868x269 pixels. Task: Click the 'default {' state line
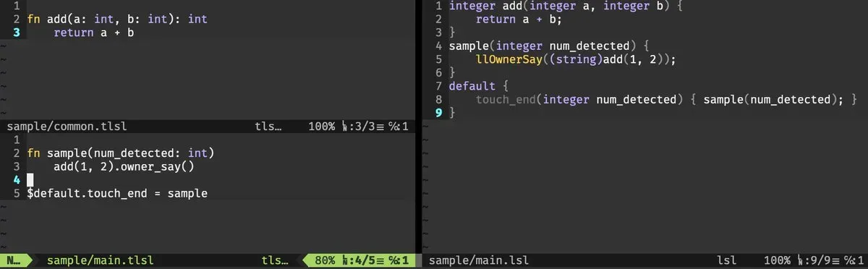coord(478,86)
